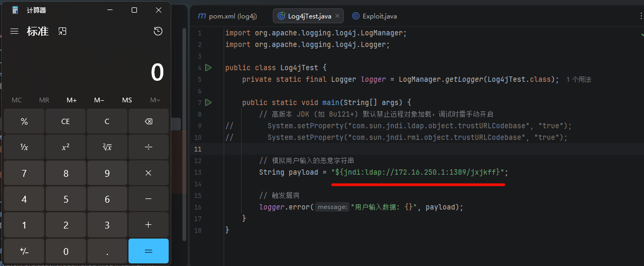The height and width of the screenshot is (266, 644).
Task: Click the M+ memory add button
Action: coord(72,100)
